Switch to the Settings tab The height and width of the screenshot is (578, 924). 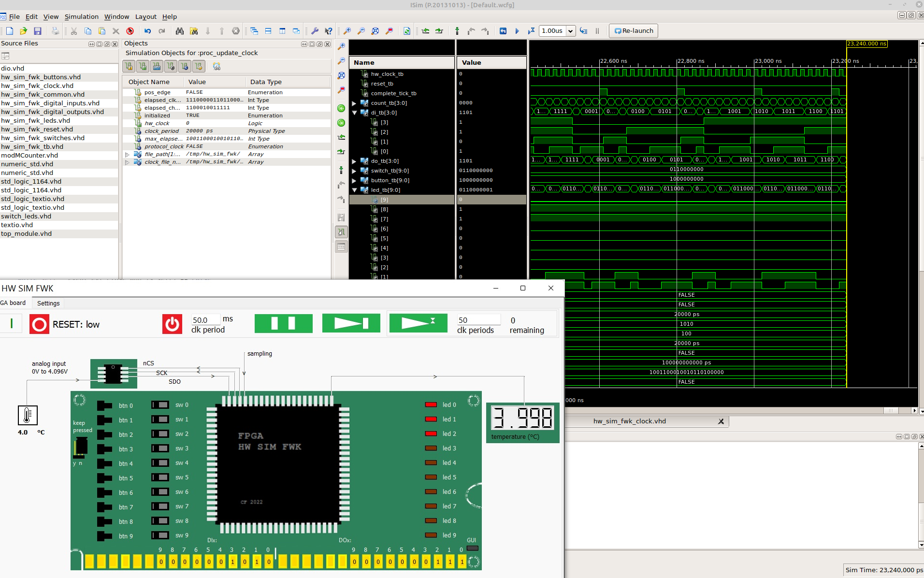[48, 303]
